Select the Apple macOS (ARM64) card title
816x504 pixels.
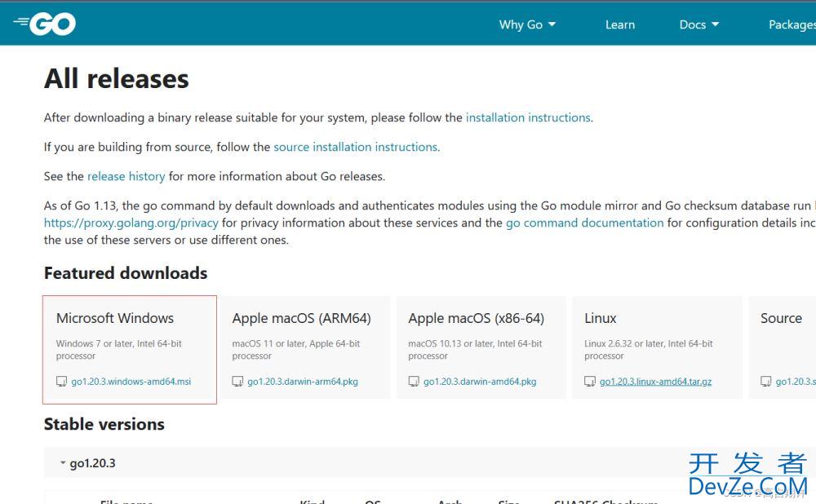(301, 318)
